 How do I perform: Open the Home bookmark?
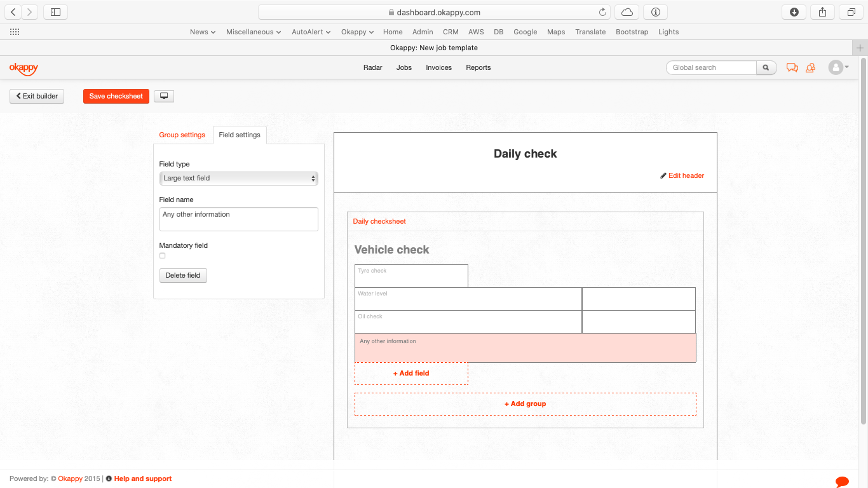[393, 32]
